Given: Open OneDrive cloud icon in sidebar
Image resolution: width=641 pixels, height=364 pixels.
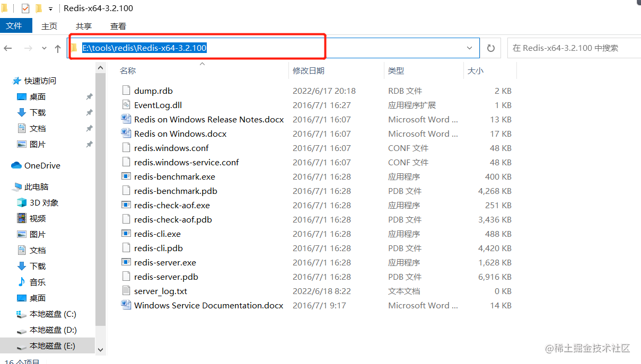Looking at the screenshot, I should [16, 165].
